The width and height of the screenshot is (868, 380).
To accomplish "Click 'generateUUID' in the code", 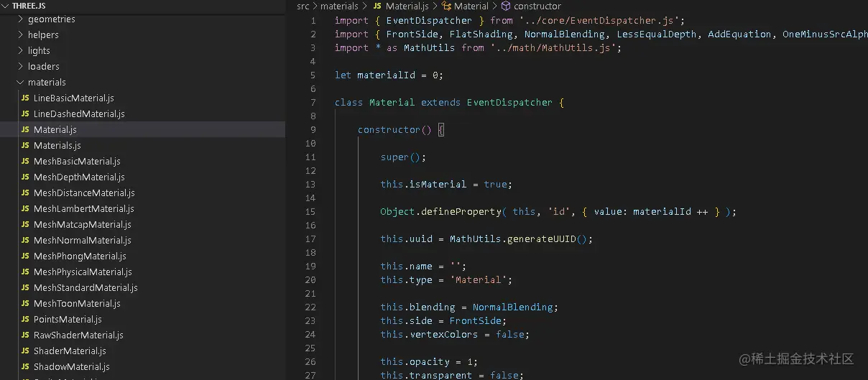I will pyautogui.click(x=542, y=238).
